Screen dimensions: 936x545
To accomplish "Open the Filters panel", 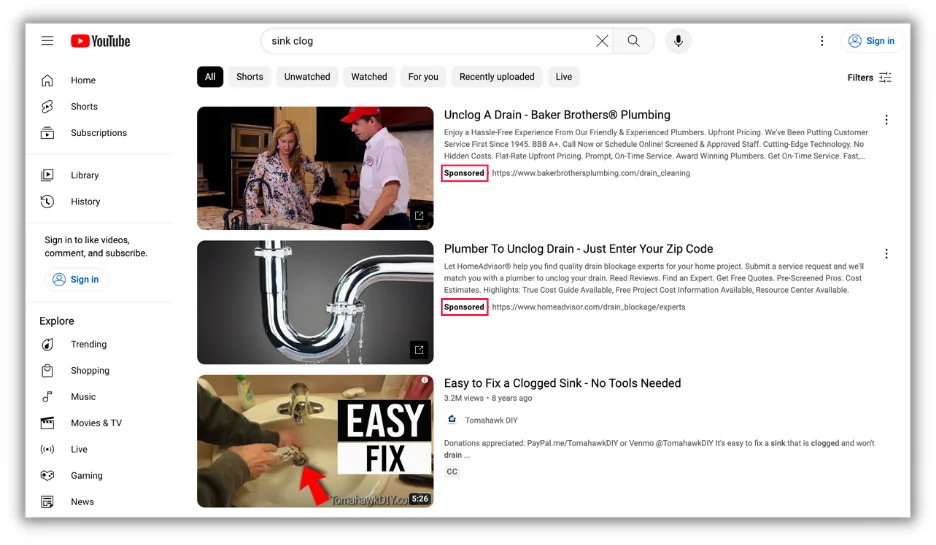I will [869, 77].
